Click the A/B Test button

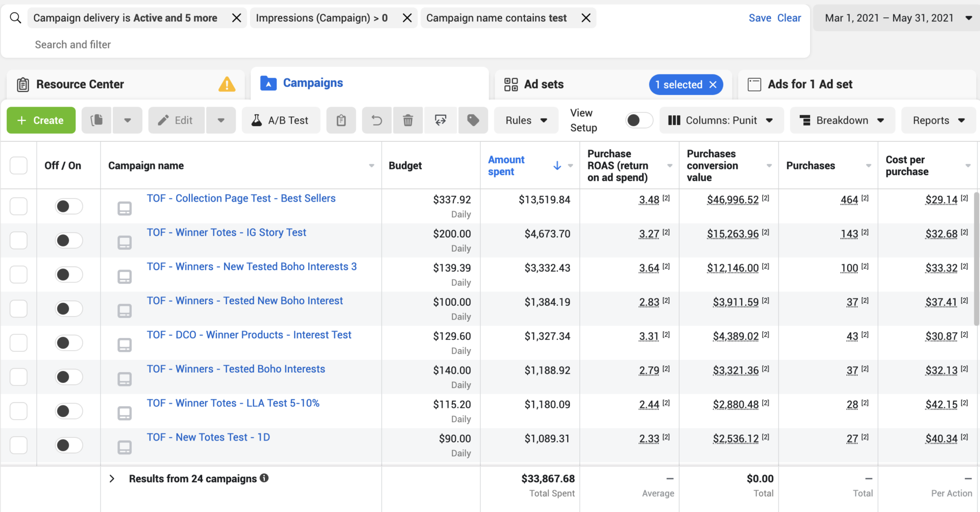281,120
